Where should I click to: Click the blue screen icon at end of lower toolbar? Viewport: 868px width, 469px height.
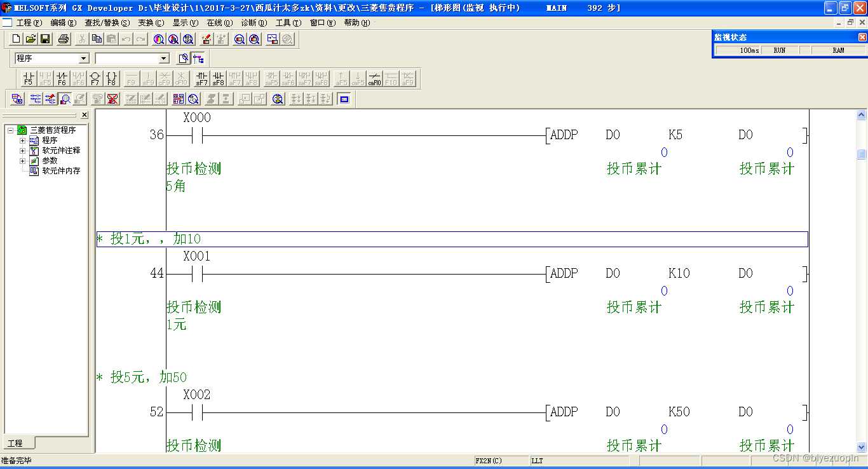click(x=344, y=99)
